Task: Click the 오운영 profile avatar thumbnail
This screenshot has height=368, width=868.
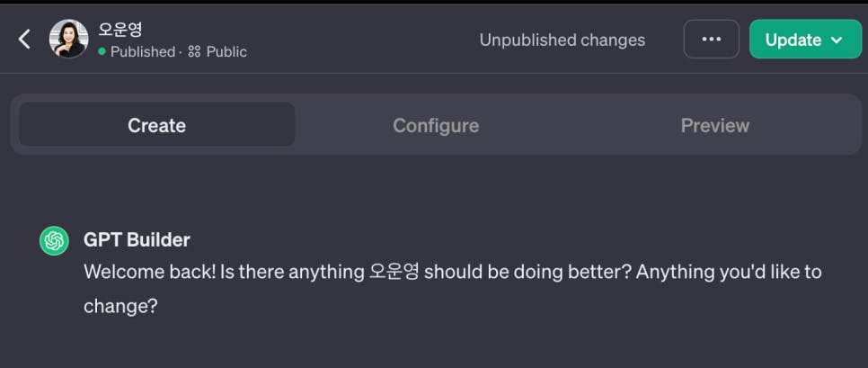Action: (x=69, y=39)
